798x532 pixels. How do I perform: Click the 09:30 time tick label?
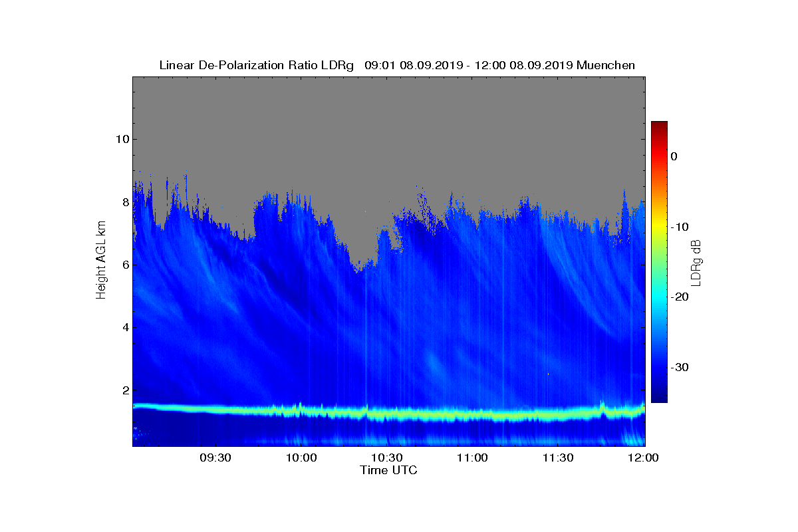[x=215, y=458]
